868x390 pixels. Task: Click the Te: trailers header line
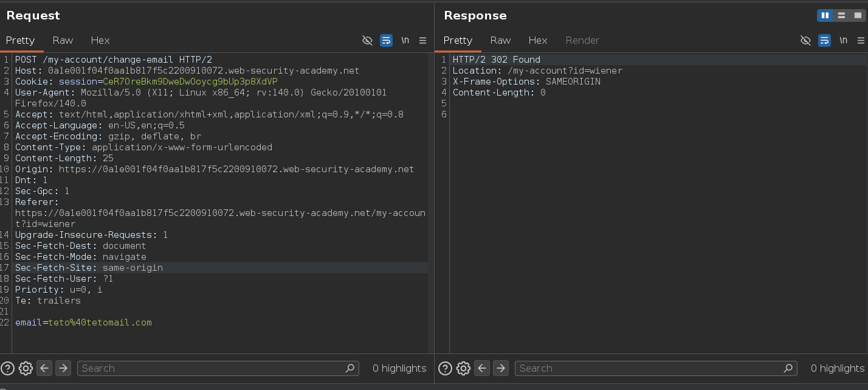[48, 301]
